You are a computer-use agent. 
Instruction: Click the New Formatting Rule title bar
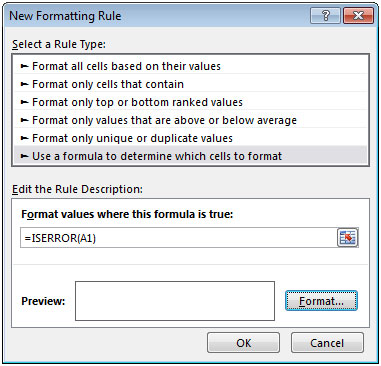tap(157, 16)
